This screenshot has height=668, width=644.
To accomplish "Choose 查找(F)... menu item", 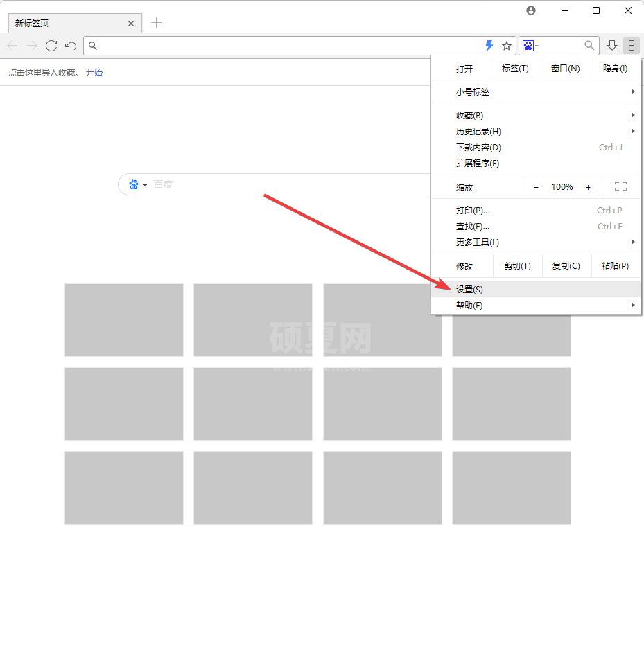I will (x=536, y=226).
